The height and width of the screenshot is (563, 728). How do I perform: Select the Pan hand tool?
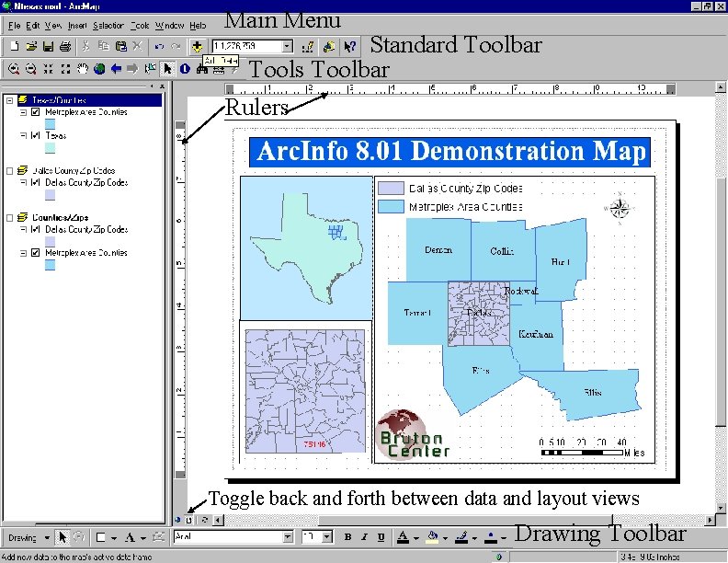pos(82,69)
